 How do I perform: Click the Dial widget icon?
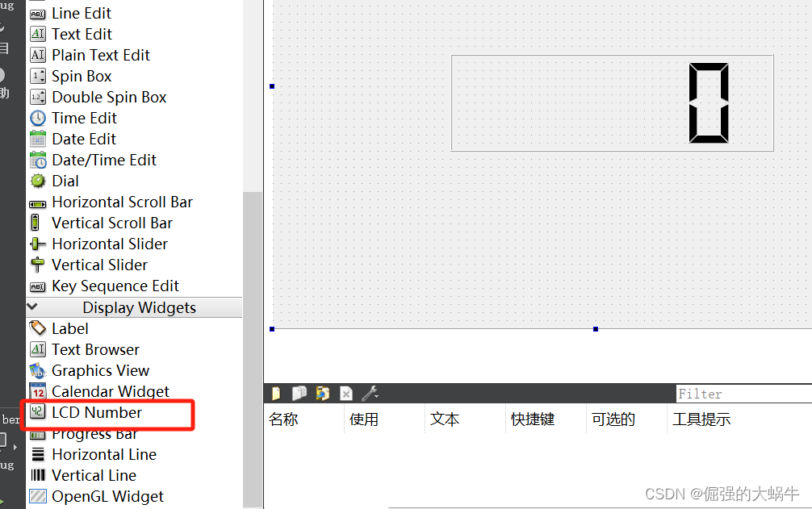coord(37,181)
